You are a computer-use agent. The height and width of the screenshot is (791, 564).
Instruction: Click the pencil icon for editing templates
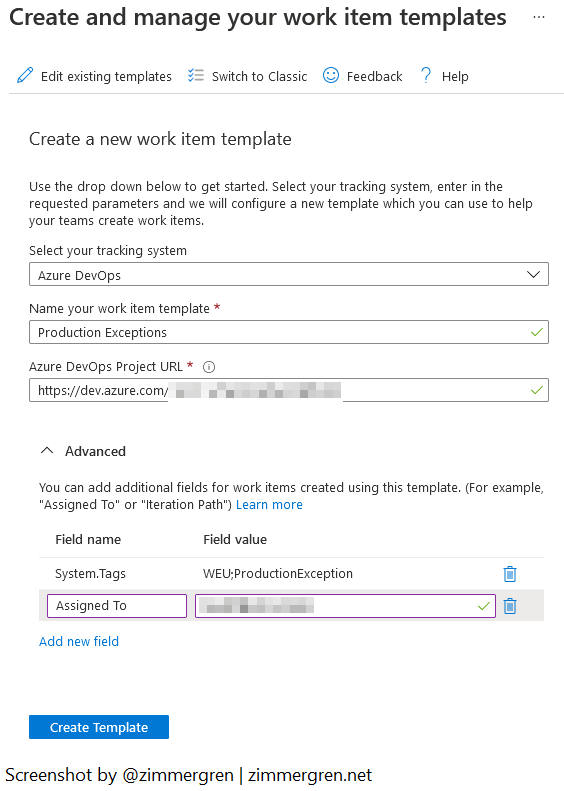25,75
